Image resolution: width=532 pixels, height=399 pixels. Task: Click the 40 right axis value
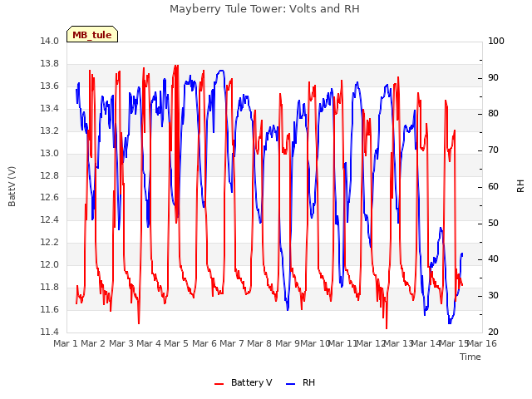[x=493, y=259]
